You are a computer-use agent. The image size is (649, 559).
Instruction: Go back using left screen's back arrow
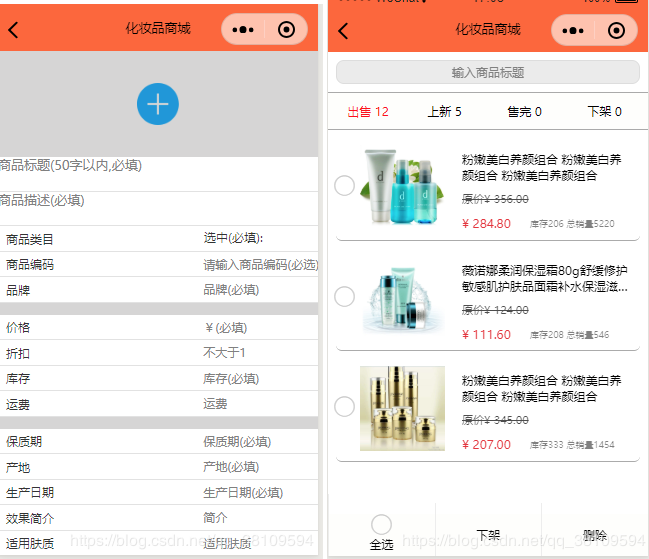[13, 30]
